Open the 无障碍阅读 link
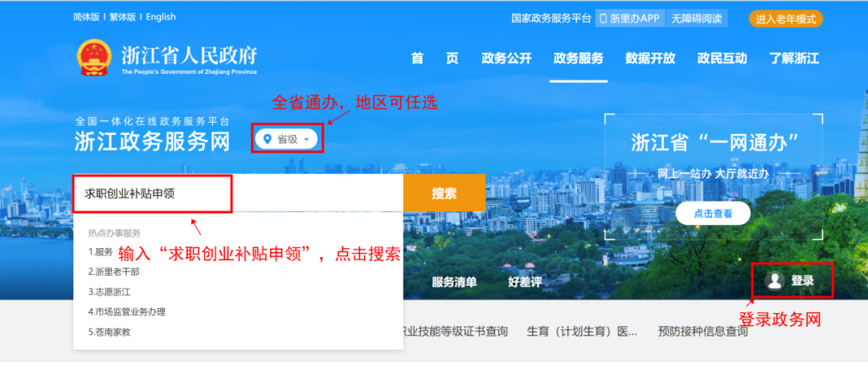This screenshot has width=868, height=387. coord(697,18)
